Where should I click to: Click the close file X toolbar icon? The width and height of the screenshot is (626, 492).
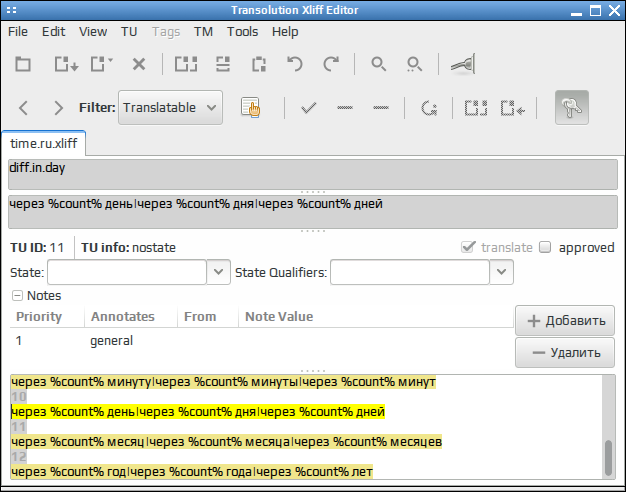[x=139, y=64]
